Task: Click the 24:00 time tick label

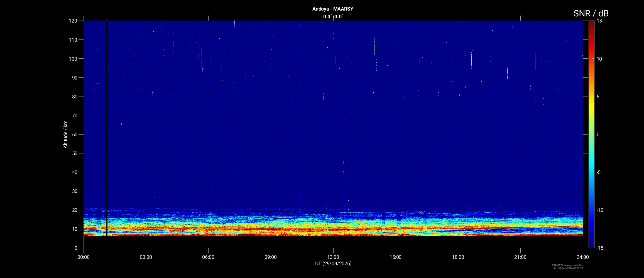Action: point(583,257)
